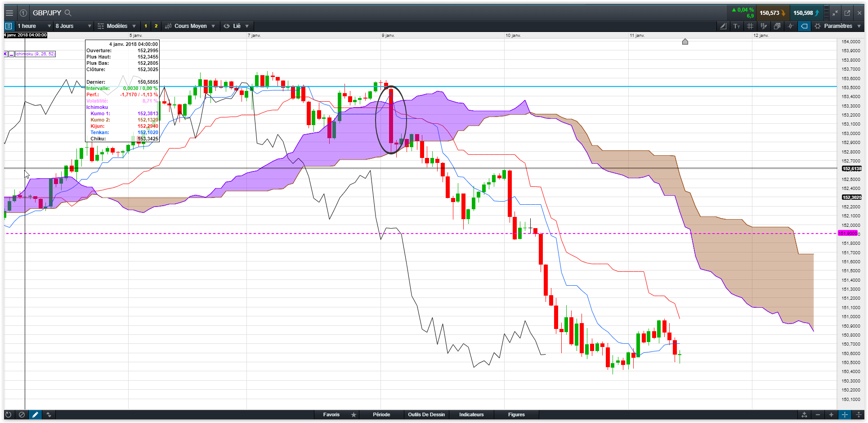The image size is (868, 423).
Task: Expand the Cours Moyen price type dropdown
Action: (x=190, y=26)
